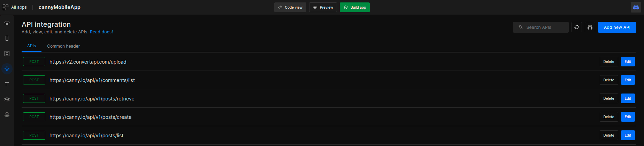Click Add new API button

pos(617,27)
